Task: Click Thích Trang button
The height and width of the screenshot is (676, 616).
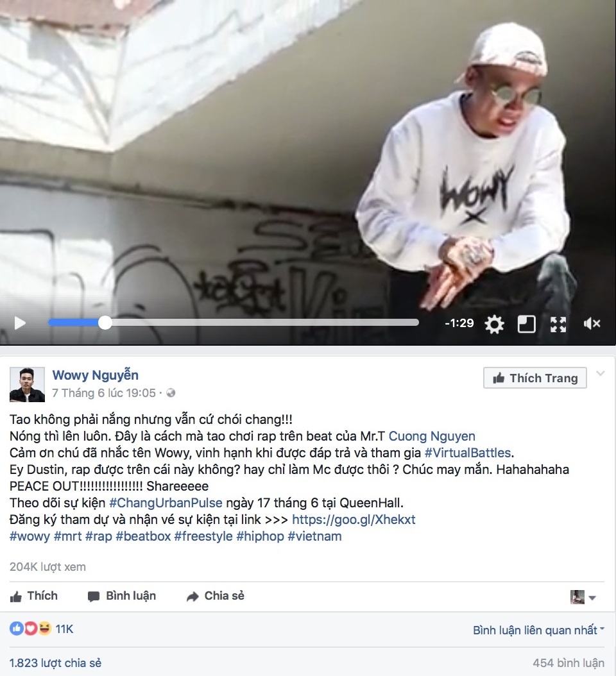Action: pyautogui.click(x=535, y=378)
